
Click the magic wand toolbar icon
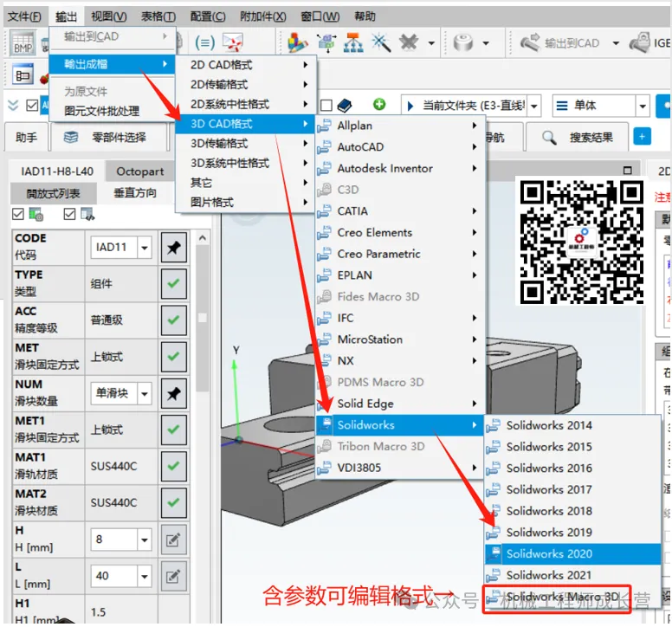[380, 42]
